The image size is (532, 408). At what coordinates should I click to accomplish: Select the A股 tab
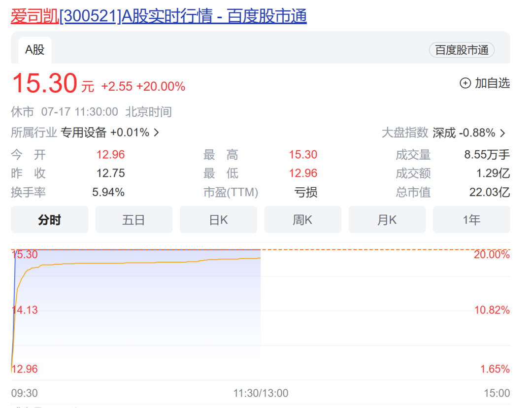34,50
